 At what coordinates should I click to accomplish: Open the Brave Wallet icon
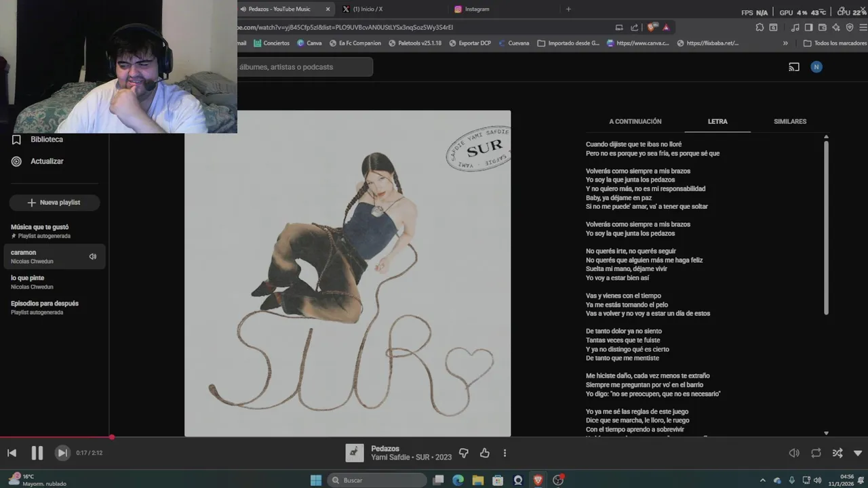click(x=823, y=27)
